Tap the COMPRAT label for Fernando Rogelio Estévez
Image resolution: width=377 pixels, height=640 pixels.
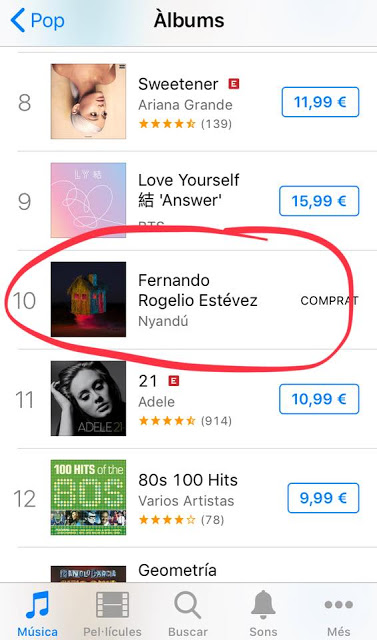[x=329, y=301]
